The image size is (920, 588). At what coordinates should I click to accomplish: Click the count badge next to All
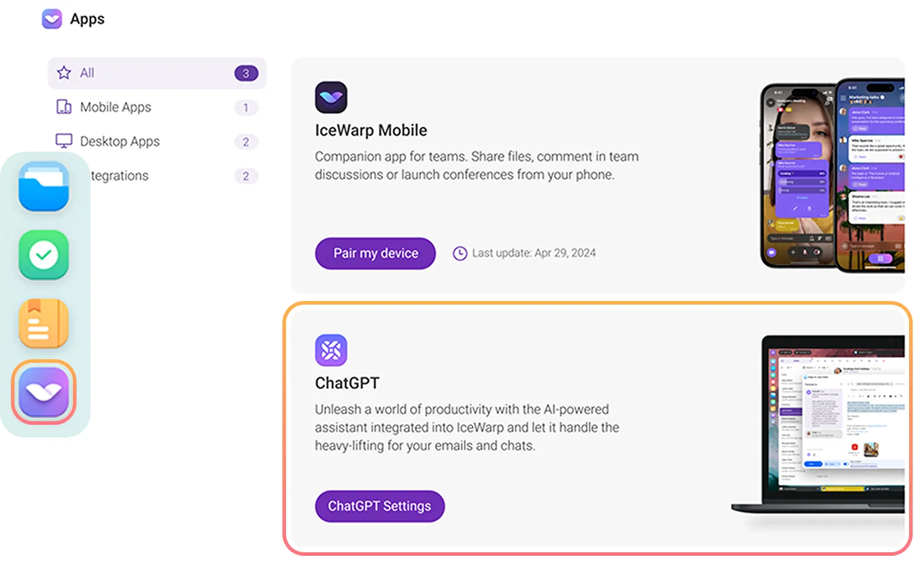pos(246,72)
